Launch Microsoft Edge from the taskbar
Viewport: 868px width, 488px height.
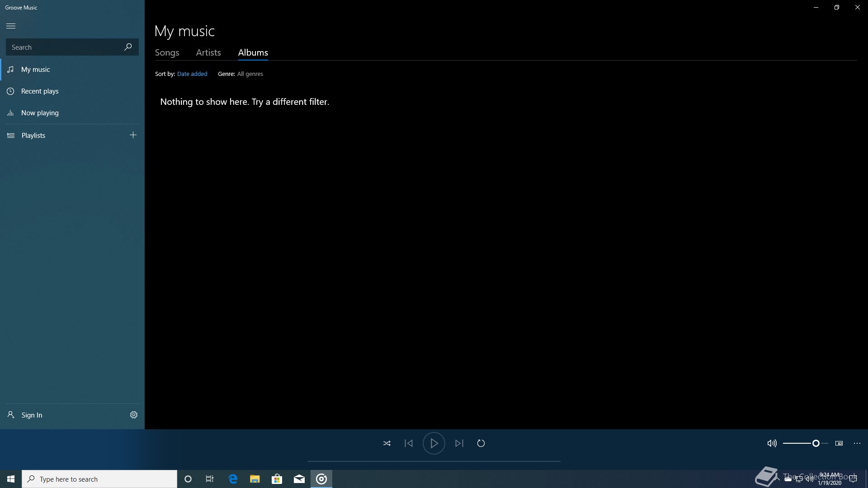pos(233,479)
